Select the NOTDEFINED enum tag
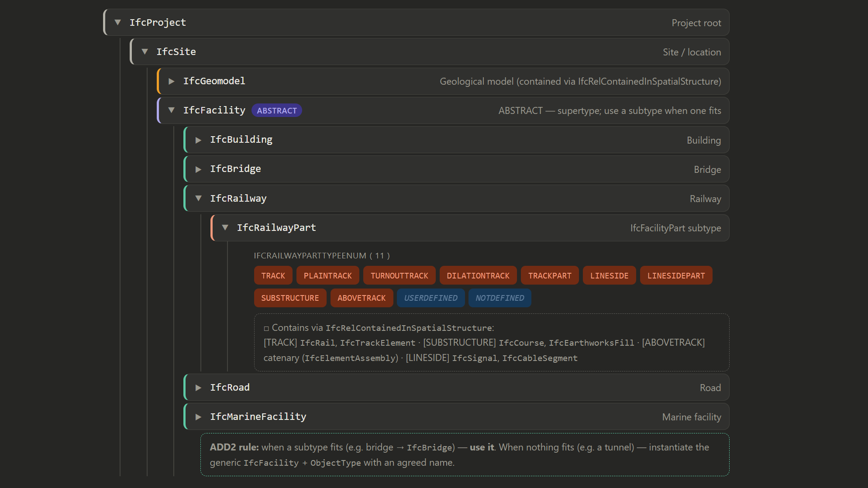 tap(500, 298)
